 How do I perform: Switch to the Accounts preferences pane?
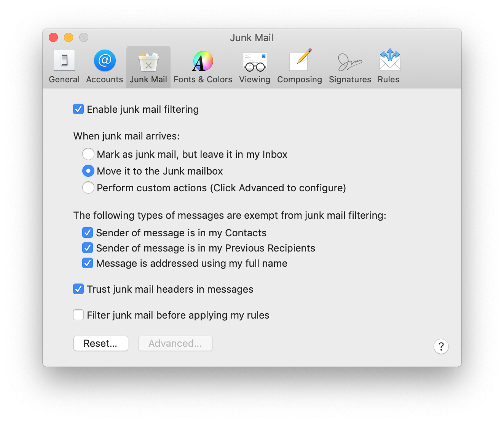tap(105, 66)
